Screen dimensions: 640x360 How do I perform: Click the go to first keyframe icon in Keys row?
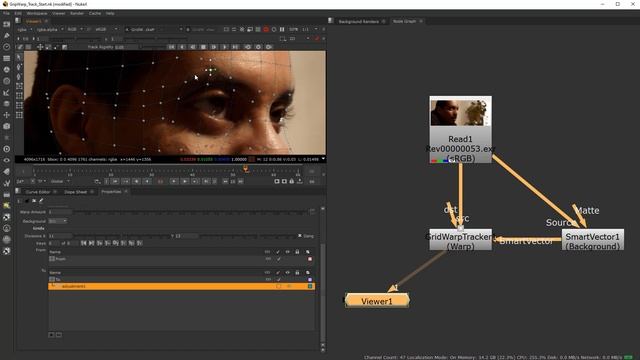click(83, 243)
